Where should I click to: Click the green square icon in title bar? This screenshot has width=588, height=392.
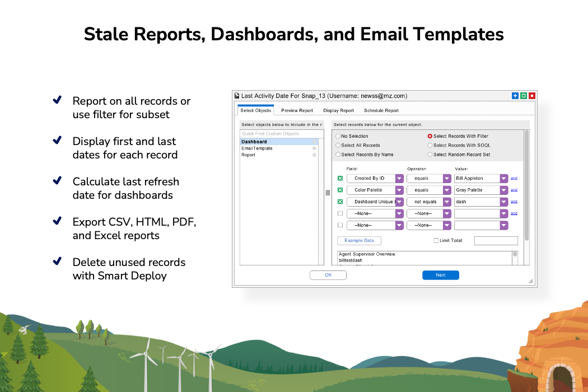pos(523,96)
